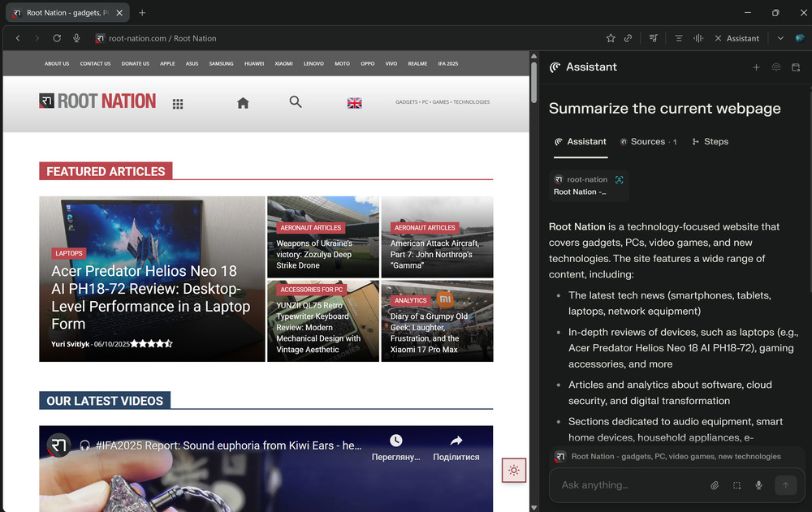
Task: Click the page scrollbar down arrow
Action: 534,507
